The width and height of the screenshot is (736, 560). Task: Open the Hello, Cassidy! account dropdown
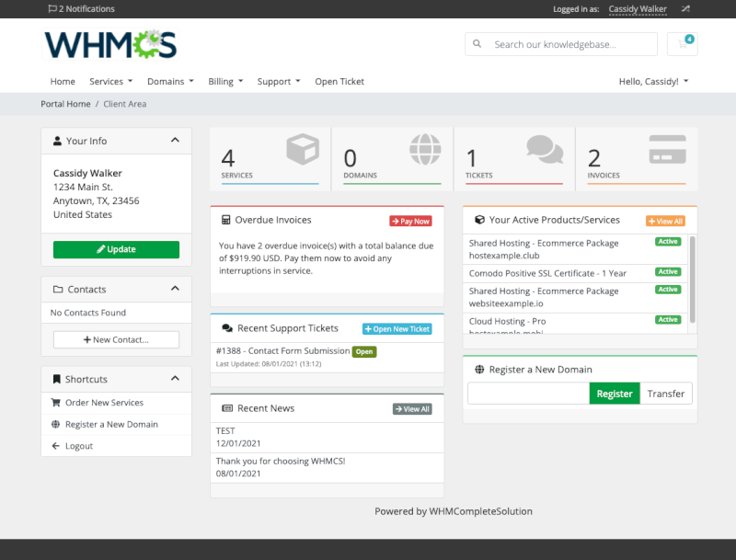click(x=653, y=82)
